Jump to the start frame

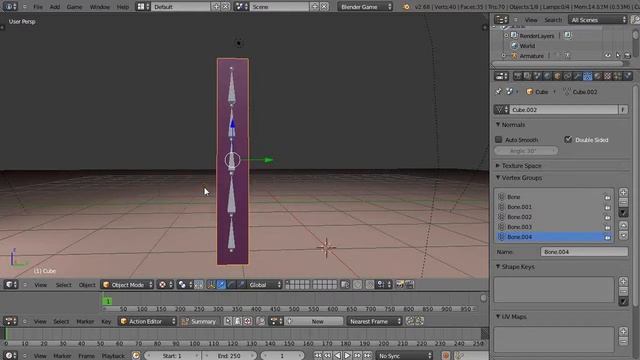click(x=318, y=356)
